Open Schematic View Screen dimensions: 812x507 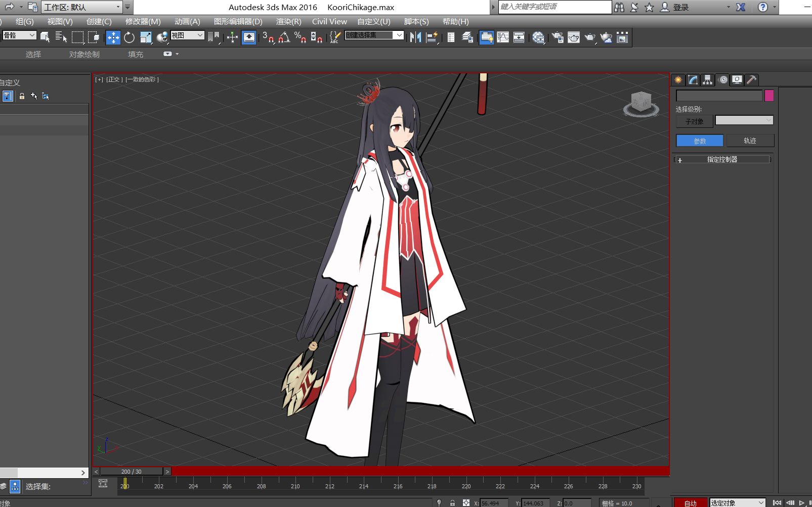[x=519, y=37]
